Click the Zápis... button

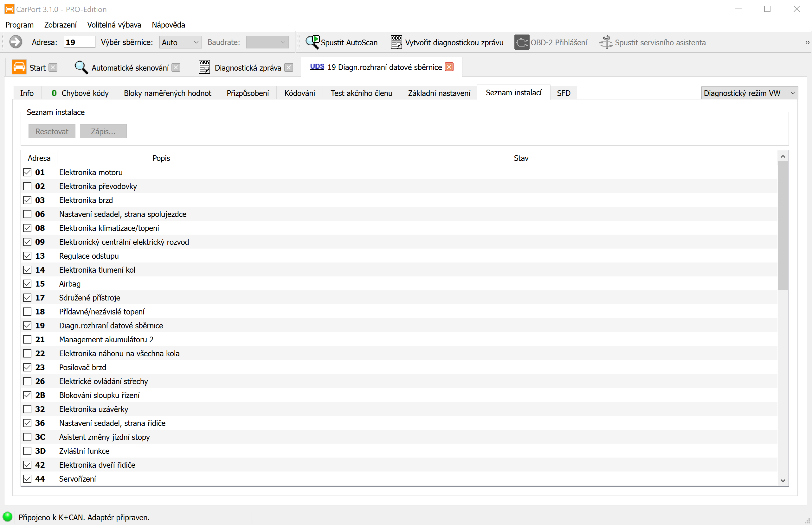(x=103, y=131)
